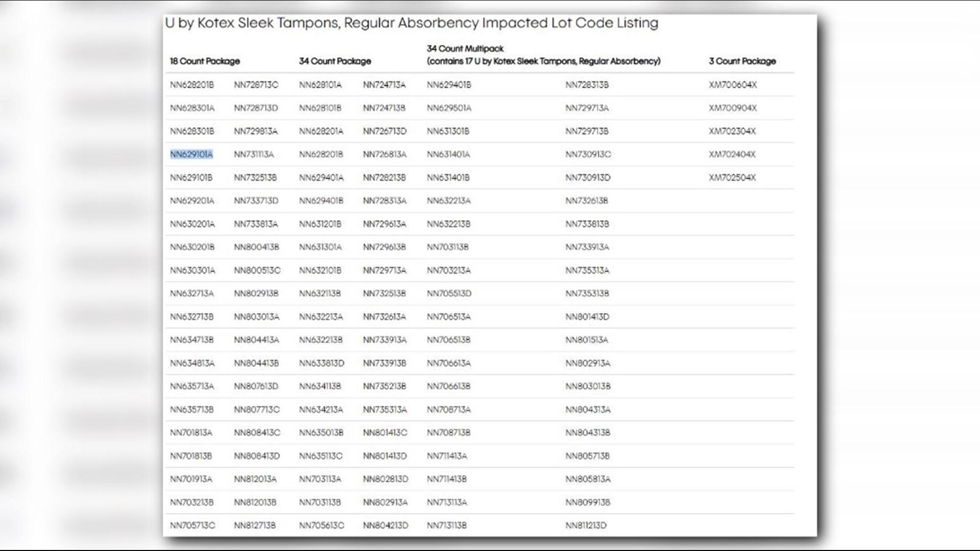This screenshot has width=980, height=551.
Task: Click lot code NN628201B in first row
Action: tap(192, 85)
